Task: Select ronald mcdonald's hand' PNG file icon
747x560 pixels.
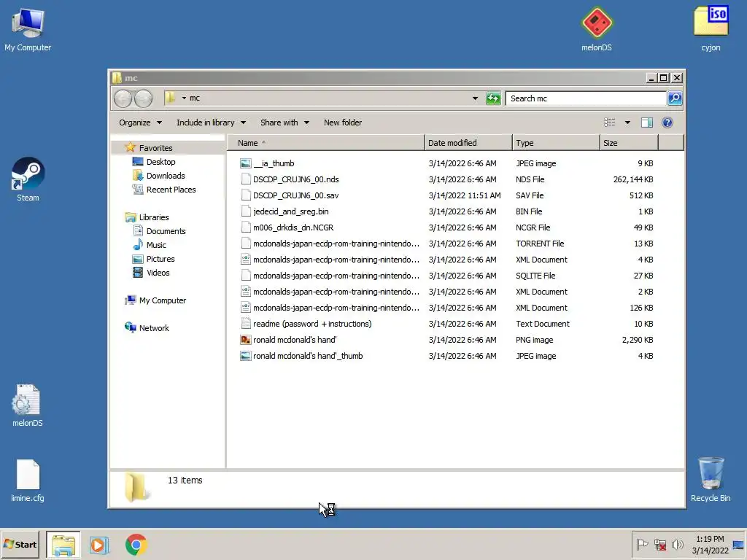Action: pyautogui.click(x=245, y=340)
